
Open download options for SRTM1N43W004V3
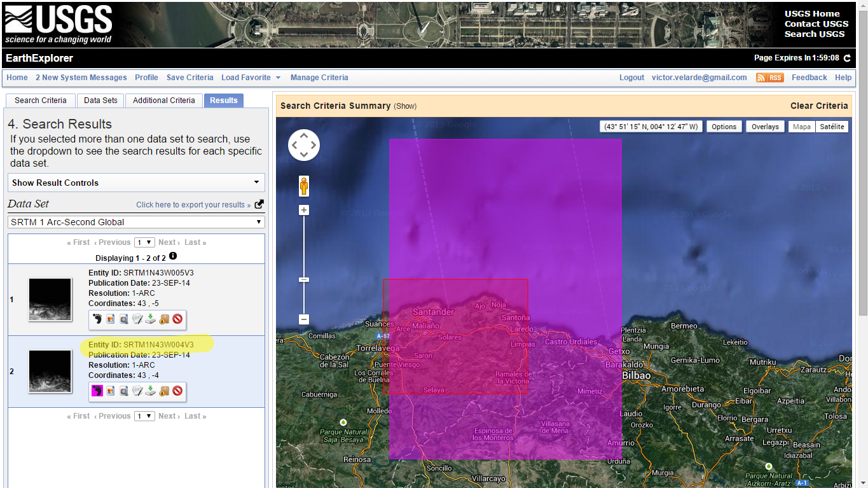151,391
